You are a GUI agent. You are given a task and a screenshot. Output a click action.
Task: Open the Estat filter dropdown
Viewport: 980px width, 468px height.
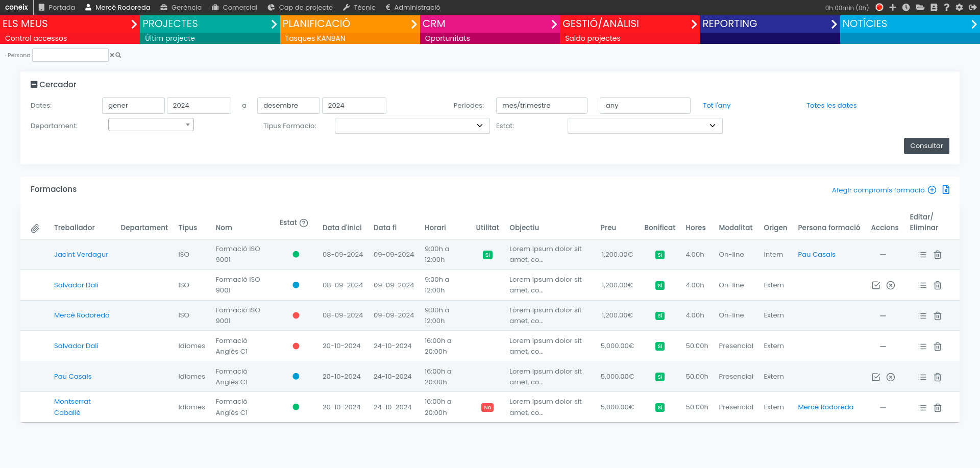[x=645, y=126]
